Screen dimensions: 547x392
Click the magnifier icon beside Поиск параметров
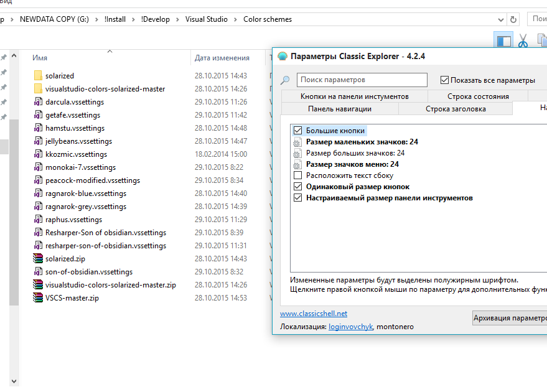coord(285,80)
